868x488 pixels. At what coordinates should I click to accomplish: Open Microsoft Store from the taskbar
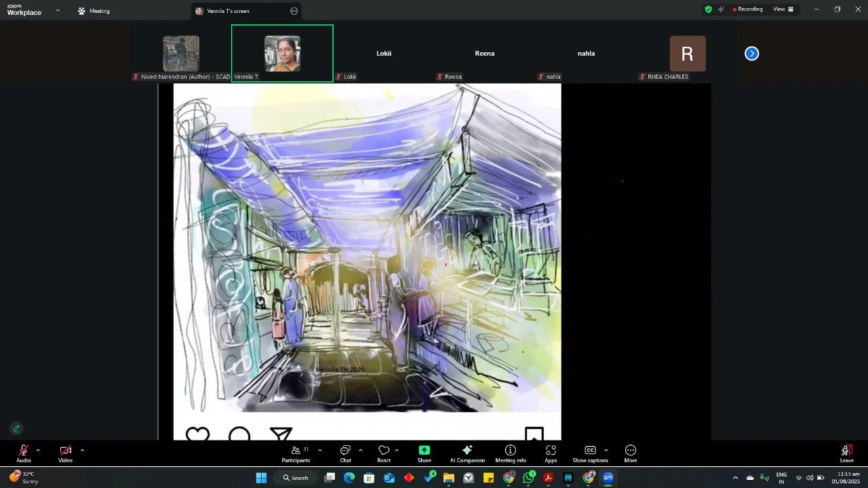[369, 478]
